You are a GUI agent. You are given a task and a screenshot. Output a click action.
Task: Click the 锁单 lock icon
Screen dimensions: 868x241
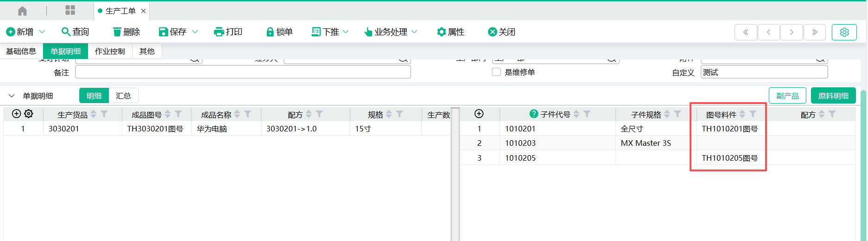point(270,32)
